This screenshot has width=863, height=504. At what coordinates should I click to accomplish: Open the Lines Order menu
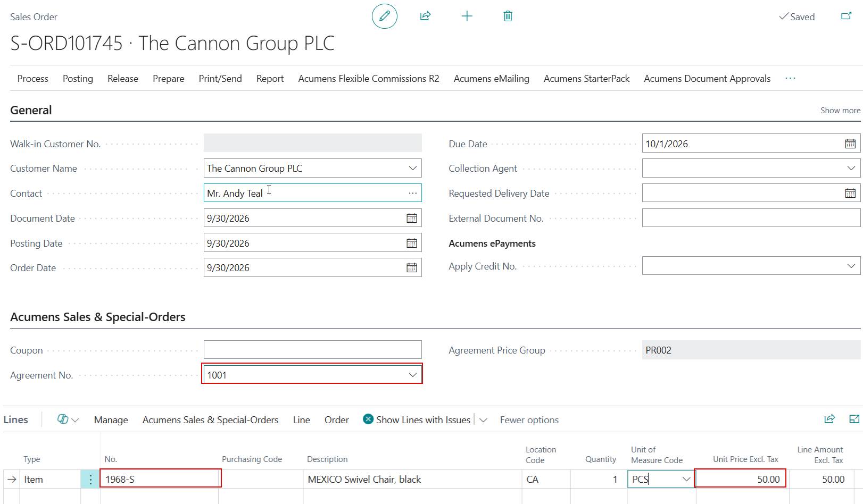point(337,420)
